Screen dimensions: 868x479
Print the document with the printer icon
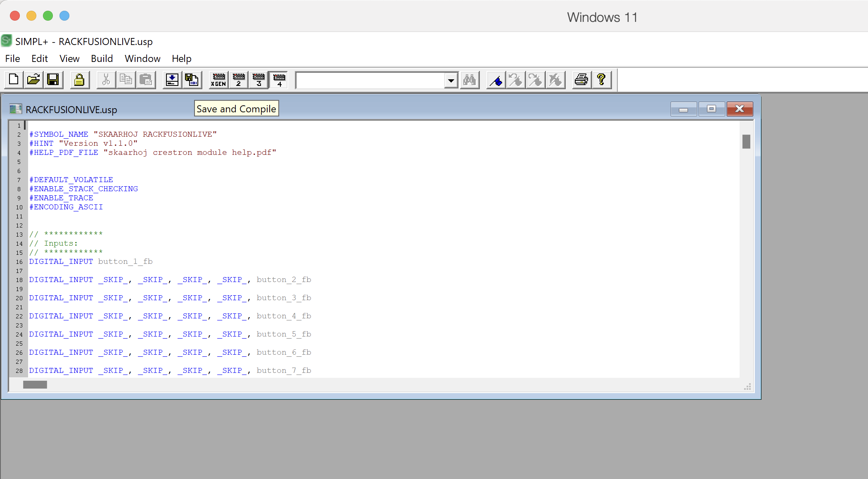tap(581, 79)
